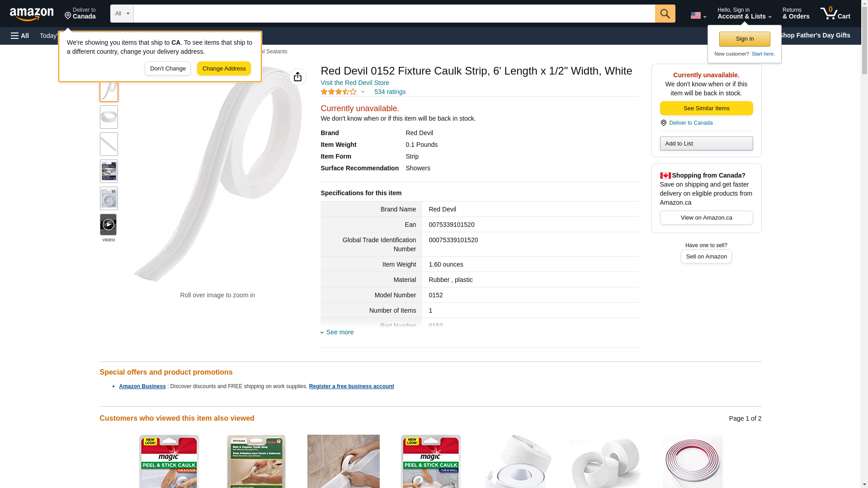Click the Deliver to Canada location icon
Screen dimensions: 868x488
pyautogui.click(x=663, y=123)
